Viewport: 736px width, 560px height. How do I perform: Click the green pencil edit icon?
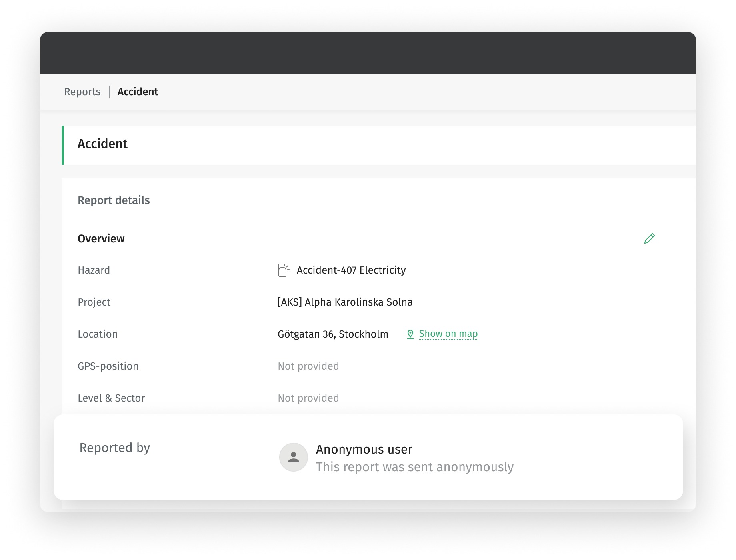(649, 238)
